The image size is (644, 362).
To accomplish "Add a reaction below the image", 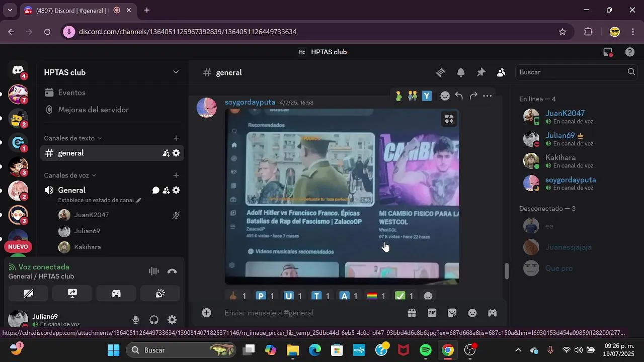I will [428, 297].
